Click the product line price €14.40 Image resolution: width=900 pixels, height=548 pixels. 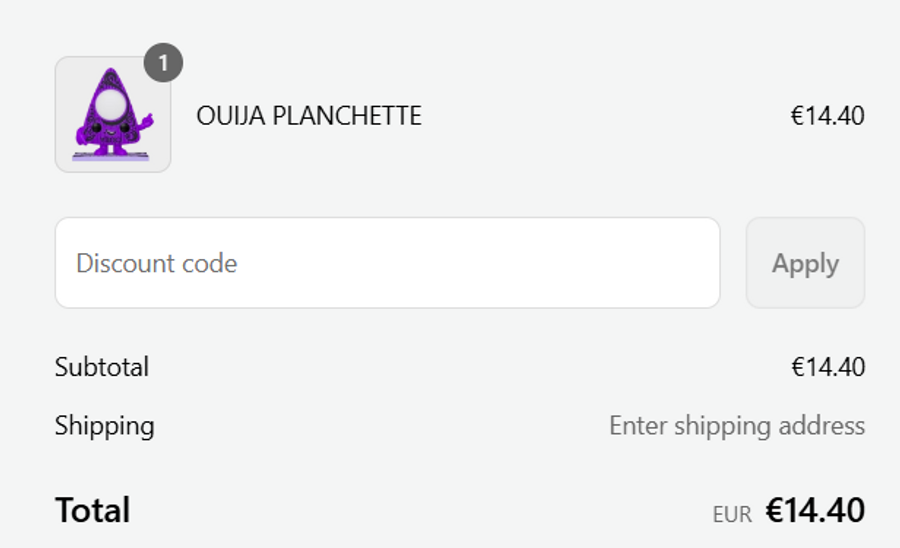(x=827, y=116)
